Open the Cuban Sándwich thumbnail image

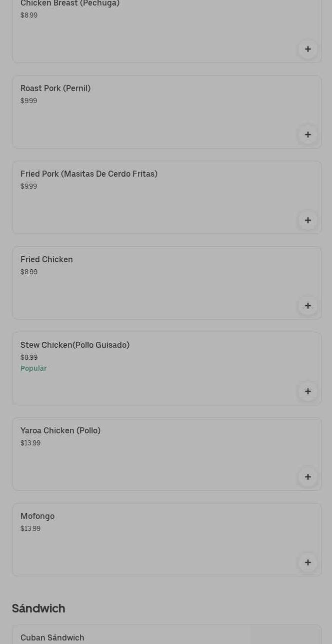tap(285, 635)
